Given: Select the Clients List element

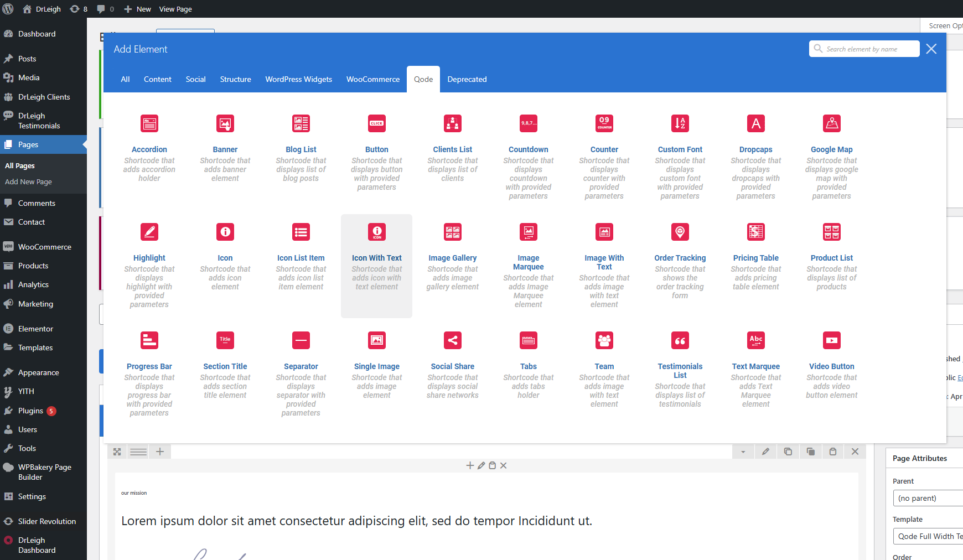Looking at the screenshot, I should click(453, 149).
